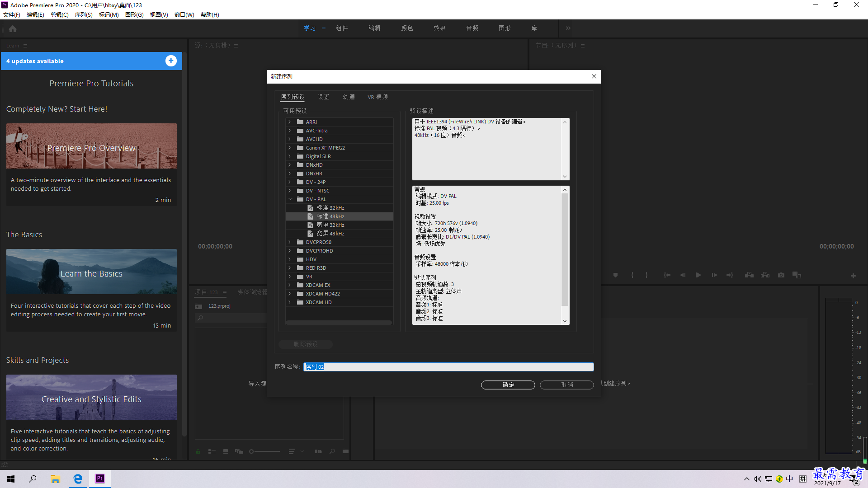Open the Source monitor panel menu
This screenshot has height=488, width=868.
[x=236, y=46]
